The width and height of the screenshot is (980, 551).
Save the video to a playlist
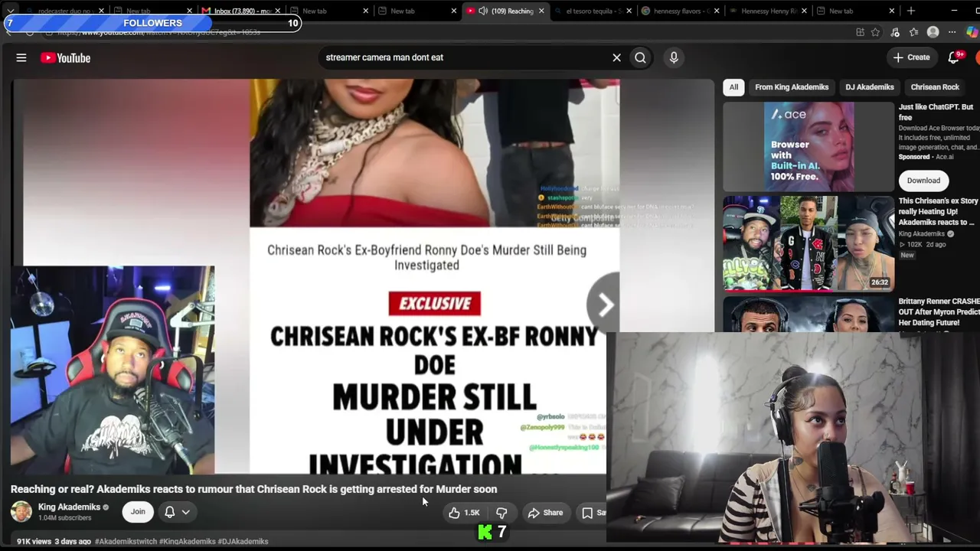point(593,513)
